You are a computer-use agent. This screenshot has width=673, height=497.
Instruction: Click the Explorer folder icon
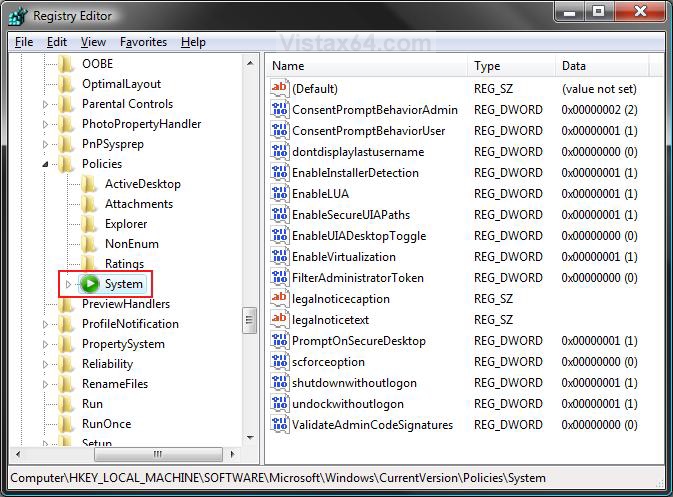pos(89,224)
